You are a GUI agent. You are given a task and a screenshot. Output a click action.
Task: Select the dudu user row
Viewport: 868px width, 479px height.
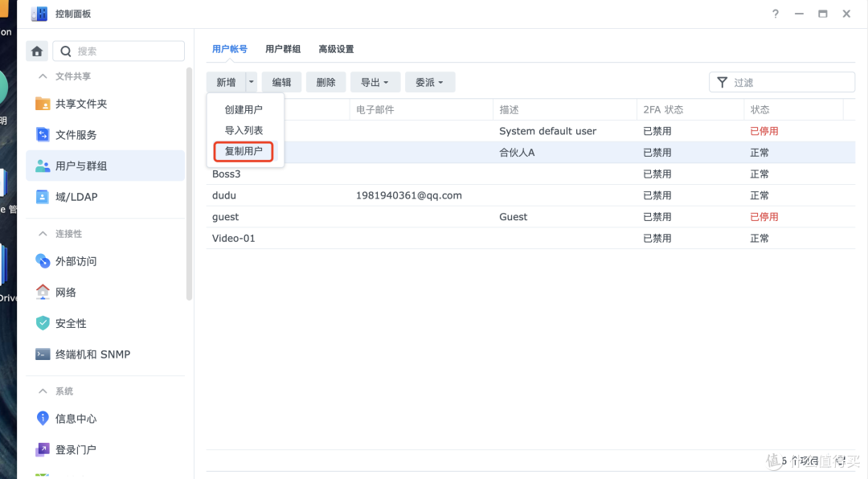(x=531, y=195)
